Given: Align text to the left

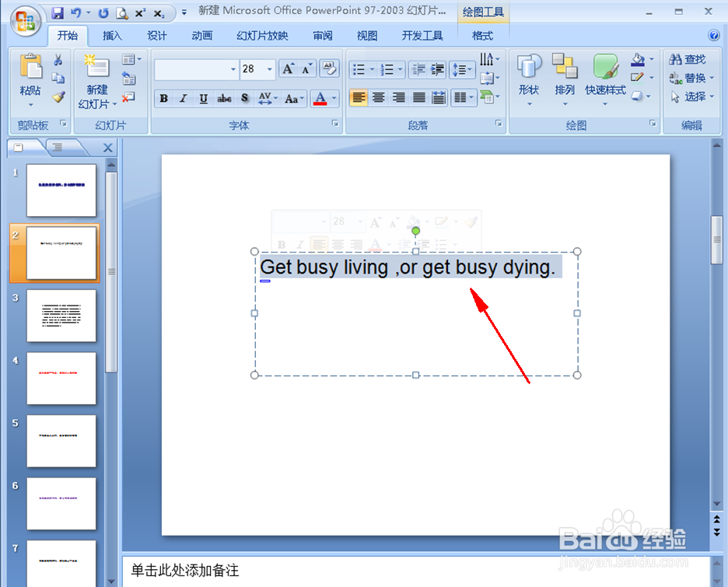Looking at the screenshot, I should pos(359,97).
